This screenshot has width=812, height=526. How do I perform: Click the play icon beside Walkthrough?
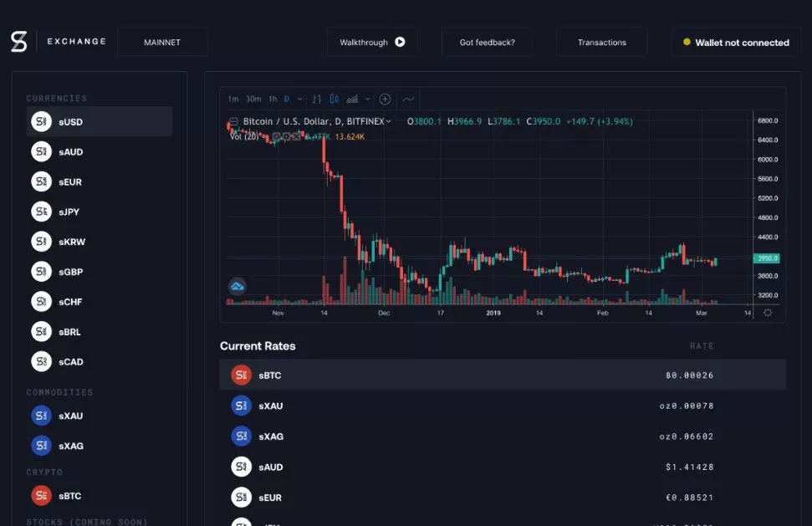pyautogui.click(x=400, y=42)
